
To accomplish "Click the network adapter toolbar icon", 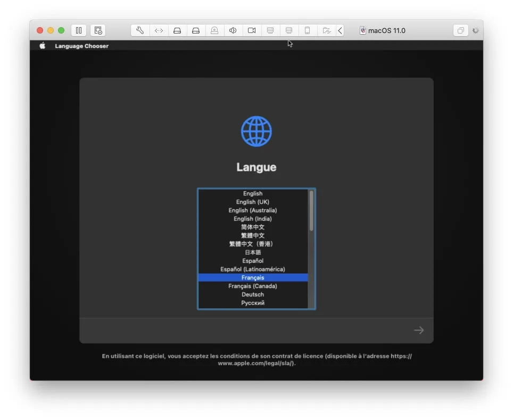I will click(159, 30).
